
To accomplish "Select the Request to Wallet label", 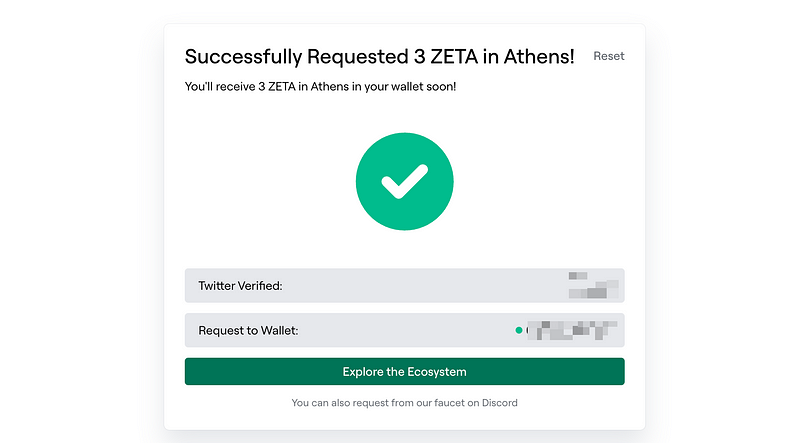I will coord(248,331).
